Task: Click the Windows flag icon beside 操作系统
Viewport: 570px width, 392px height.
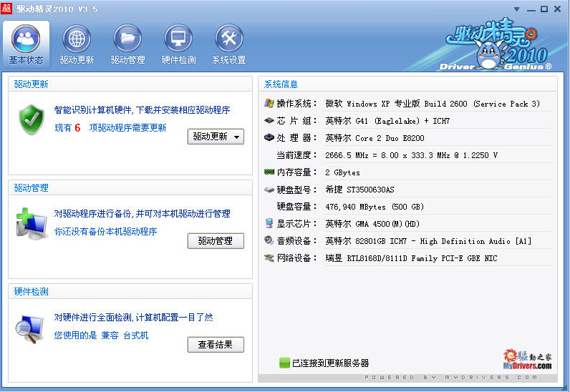Action: (x=269, y=103)
